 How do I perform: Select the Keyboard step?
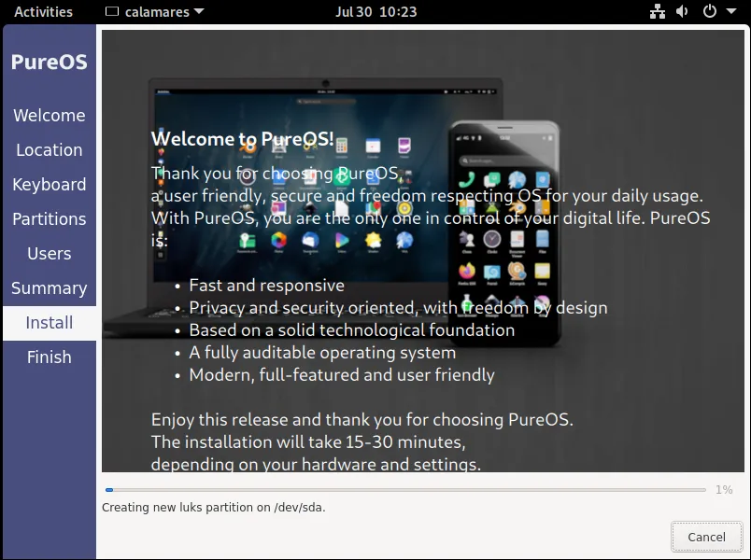(x=49, y=185)
